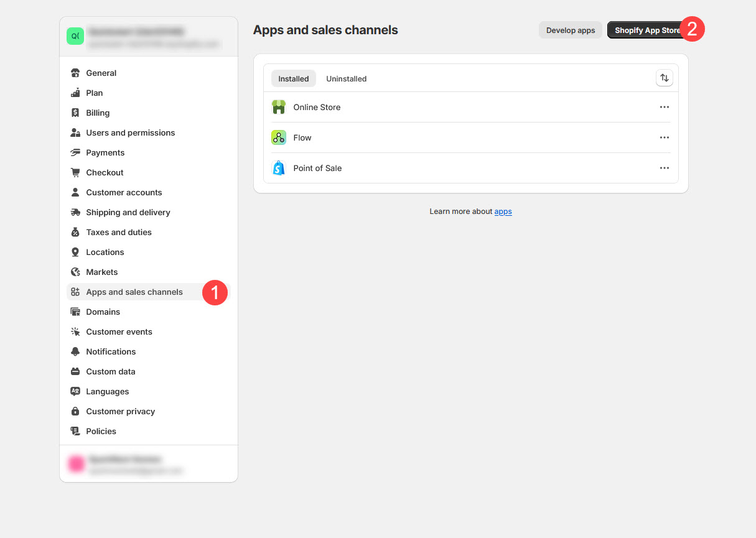The width and height of the screenshot is (756, 538).
Task: Select the Installed tab
Action: pos(293,79)
